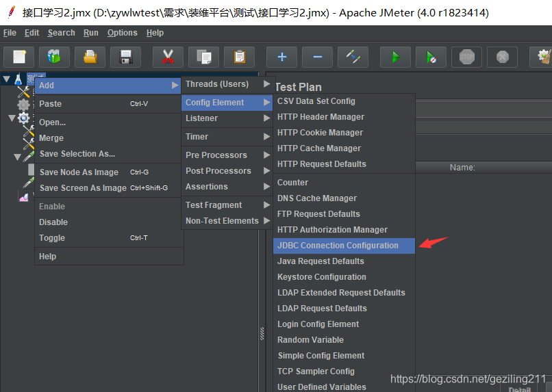Collapse the Test Plan root tree node

tap(6, 79)
